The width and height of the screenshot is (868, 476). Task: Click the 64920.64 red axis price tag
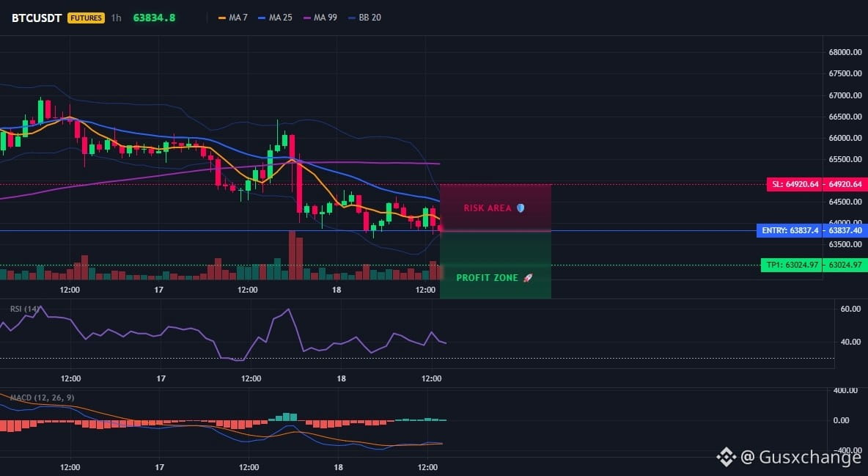click(x=845, y=184)
